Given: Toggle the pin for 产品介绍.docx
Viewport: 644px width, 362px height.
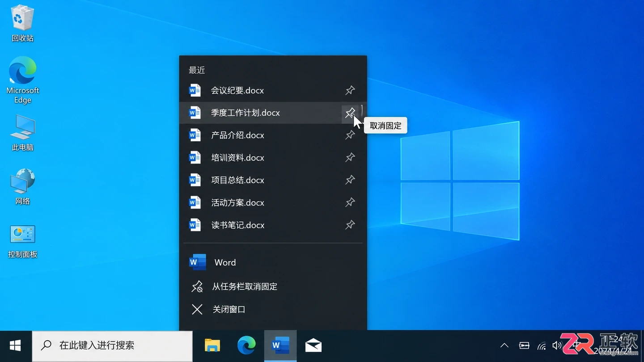Looking at the screenshot, I should tap(350, 135).
